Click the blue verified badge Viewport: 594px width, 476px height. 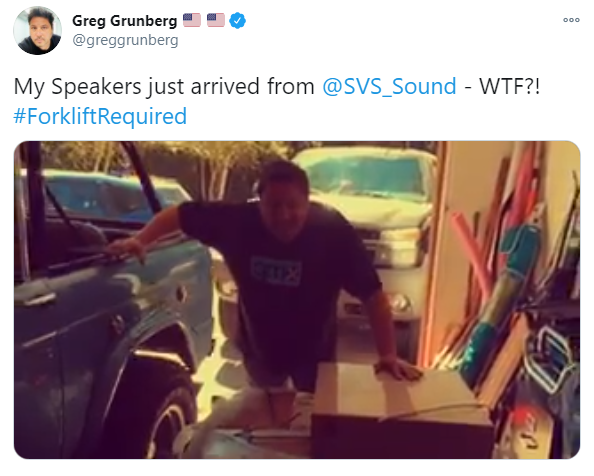238,21
